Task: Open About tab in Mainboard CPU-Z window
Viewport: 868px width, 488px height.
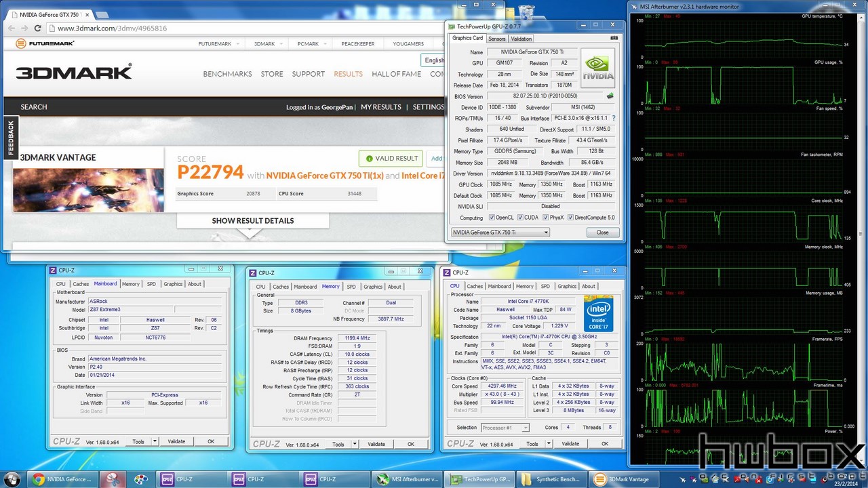Action: (195, 284)
